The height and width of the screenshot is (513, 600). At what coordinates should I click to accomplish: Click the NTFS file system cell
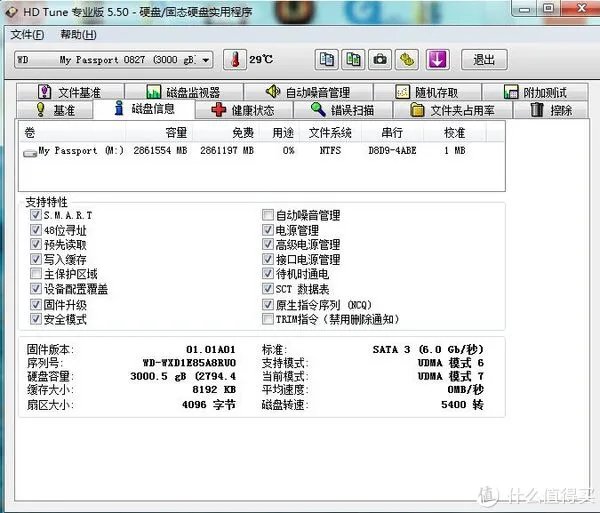pyautogui.click(x=330, y=151)
